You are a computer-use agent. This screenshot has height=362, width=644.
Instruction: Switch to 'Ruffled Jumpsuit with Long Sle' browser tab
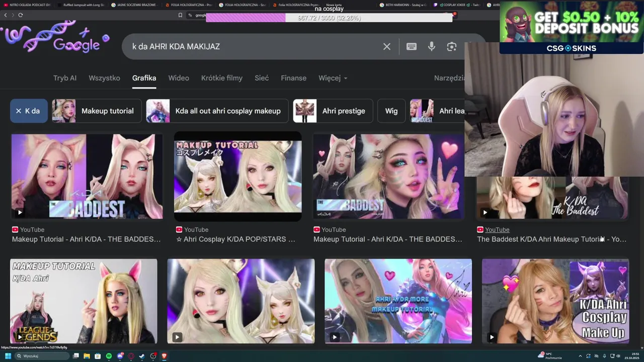pos(80,5)
